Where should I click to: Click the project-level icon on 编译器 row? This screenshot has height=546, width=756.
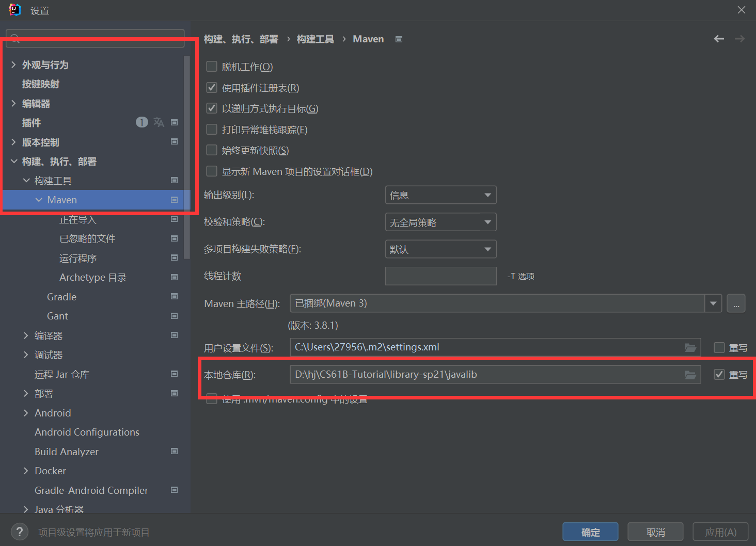(x=175, y=335)
